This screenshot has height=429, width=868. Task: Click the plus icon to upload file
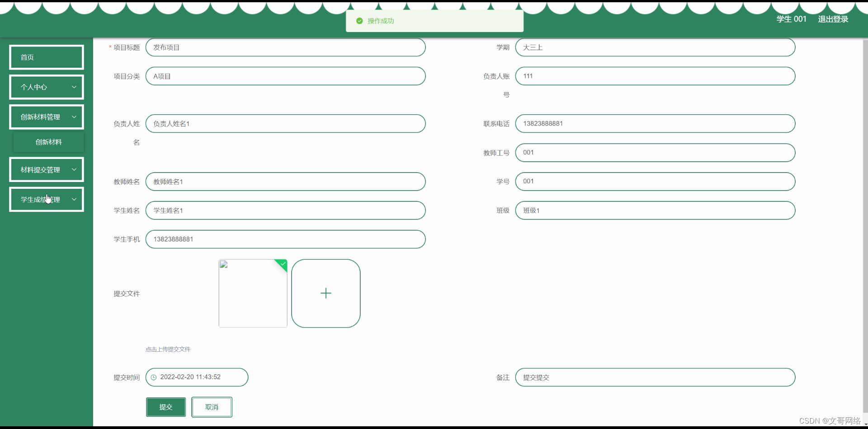point(326,293)
